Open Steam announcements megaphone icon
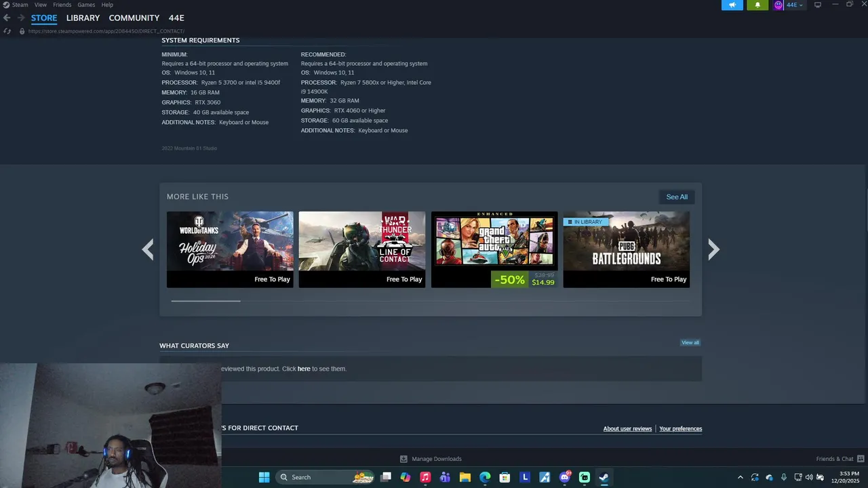Screen dimensions: 868x488 pyautogui.click(x=732, y=5)
